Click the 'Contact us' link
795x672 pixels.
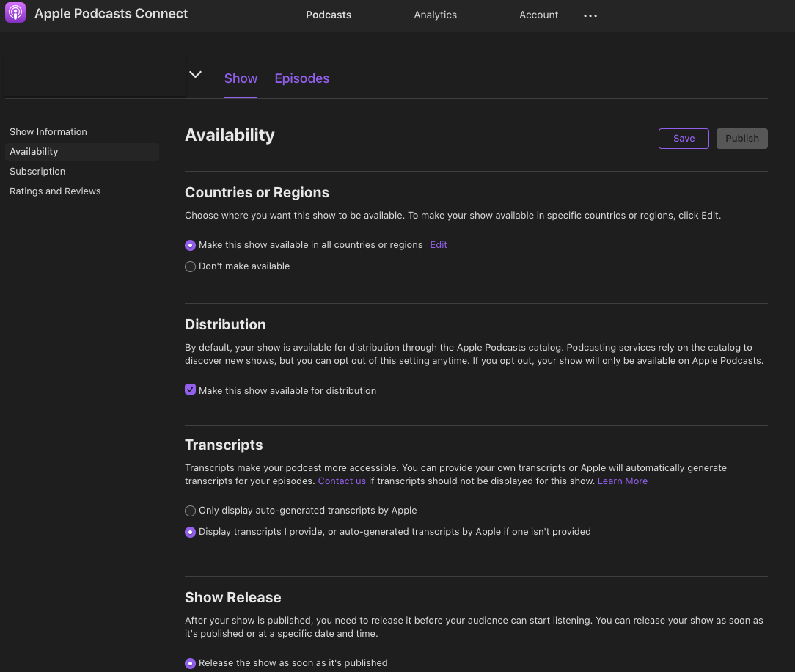pyautogui.click(x=342, y=481)
